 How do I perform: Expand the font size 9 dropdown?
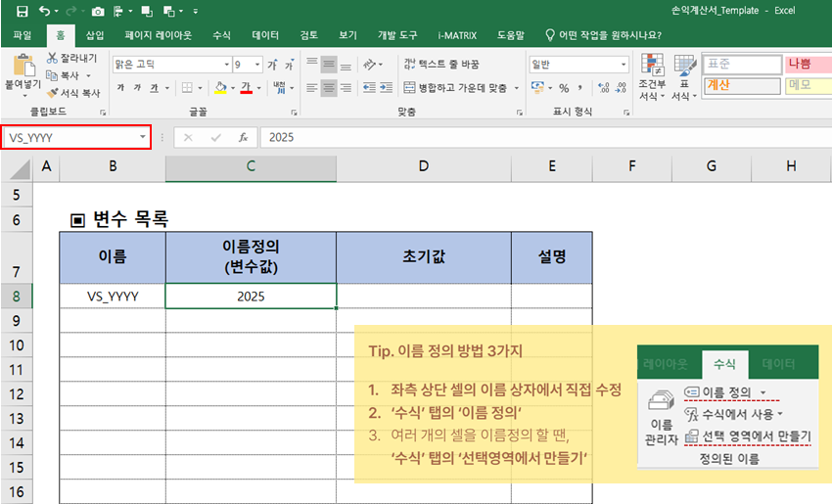(256, 65)
